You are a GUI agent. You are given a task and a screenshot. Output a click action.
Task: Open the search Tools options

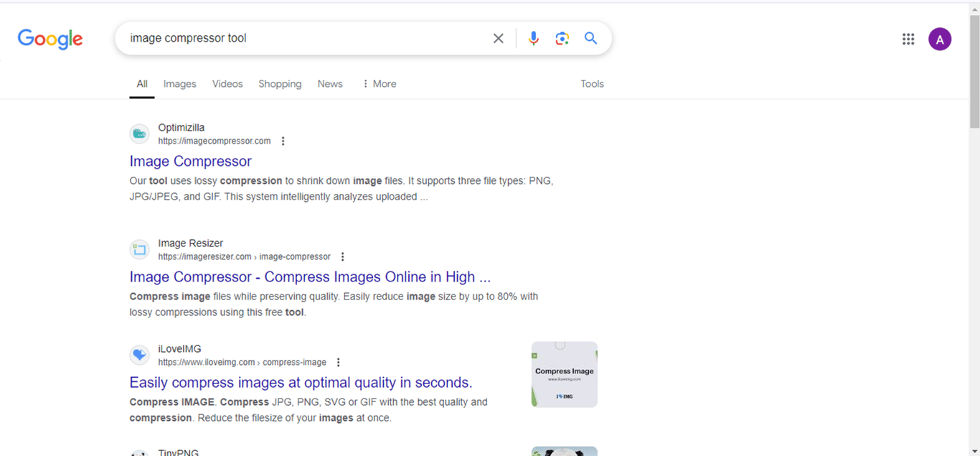coord(592,84)
